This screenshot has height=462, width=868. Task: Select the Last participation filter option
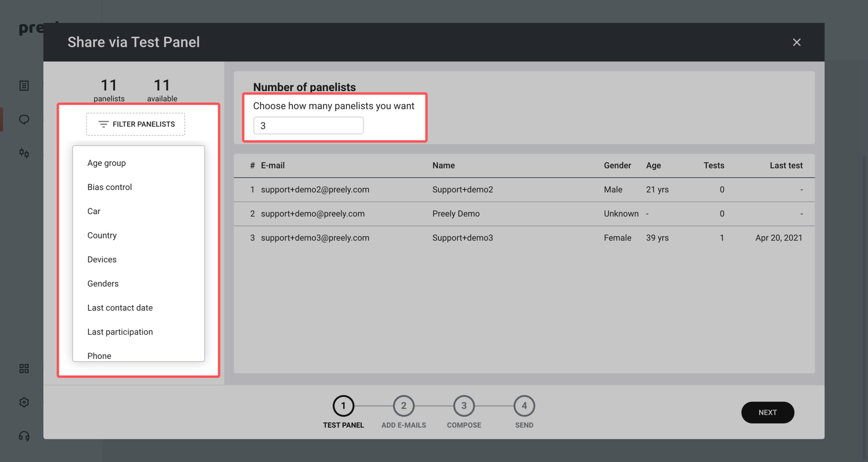pyautogui.click(x=138, y=332)
